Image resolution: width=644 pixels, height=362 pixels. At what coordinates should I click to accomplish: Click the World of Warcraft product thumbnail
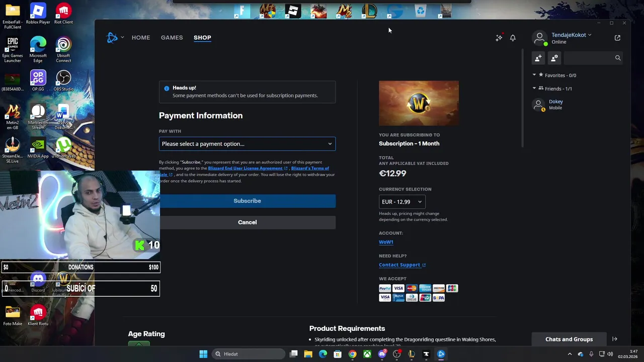tap(419, 103)
